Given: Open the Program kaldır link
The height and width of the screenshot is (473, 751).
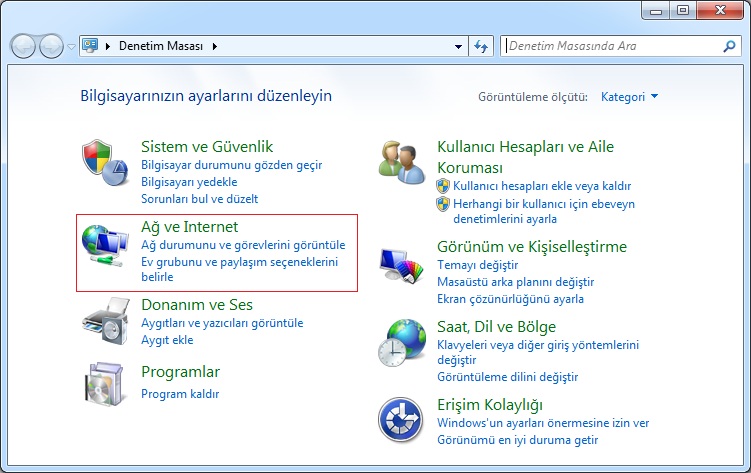Looking at the screenshot, I should coord(180,394).
